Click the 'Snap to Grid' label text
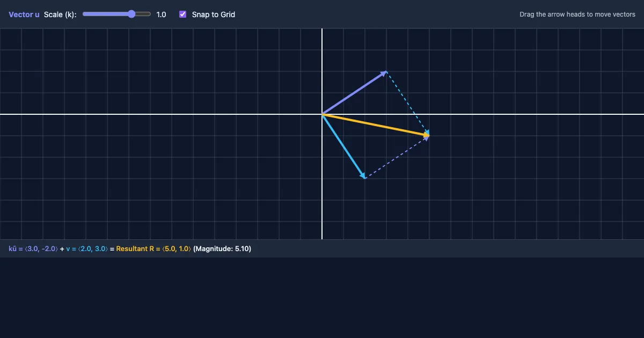This screenshot has width=644, height=338. [214, 14]
